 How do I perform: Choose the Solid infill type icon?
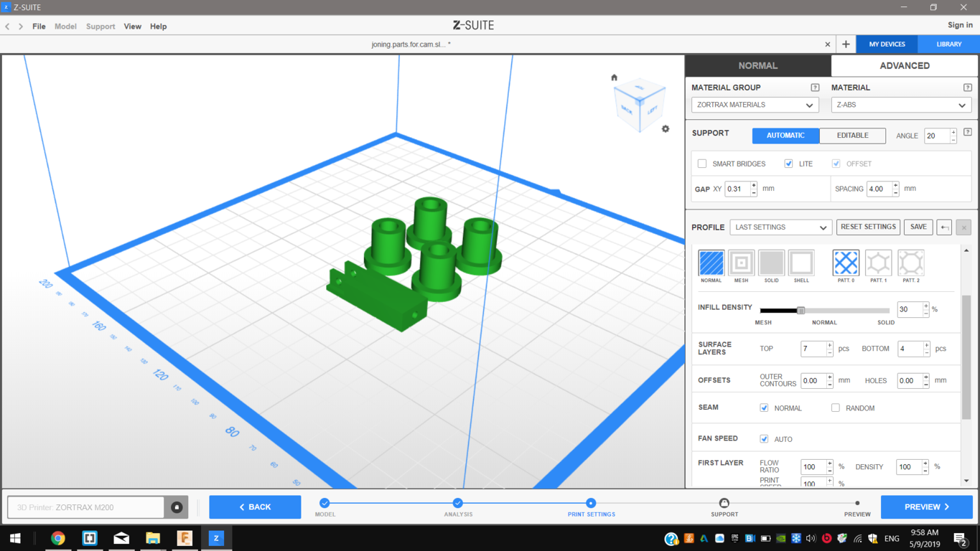coord(771,263)
